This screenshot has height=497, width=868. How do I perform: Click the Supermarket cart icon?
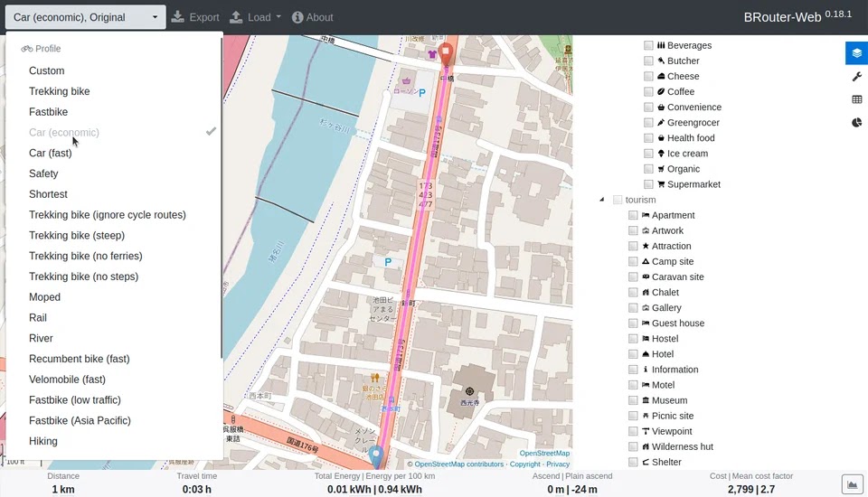(x=661, y=184)
